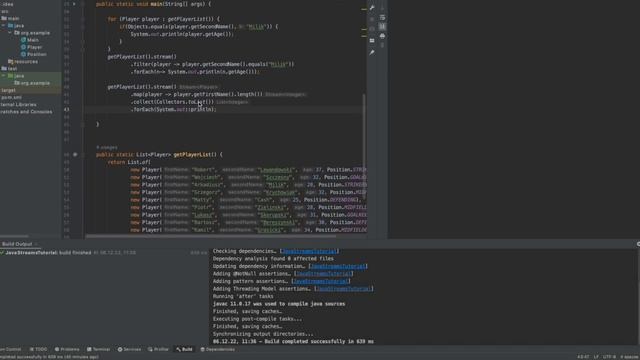This screenshot has width=640, height=360.
Task: Click JavaStreamsTutorial link after Adding pattern assertions
Action: tap(321, 282)
